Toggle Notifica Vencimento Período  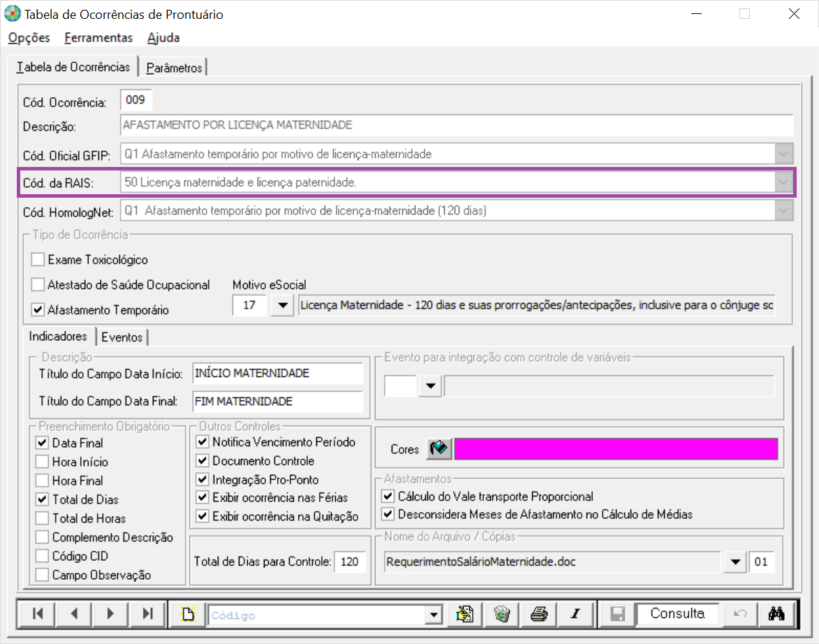[202, 441]
